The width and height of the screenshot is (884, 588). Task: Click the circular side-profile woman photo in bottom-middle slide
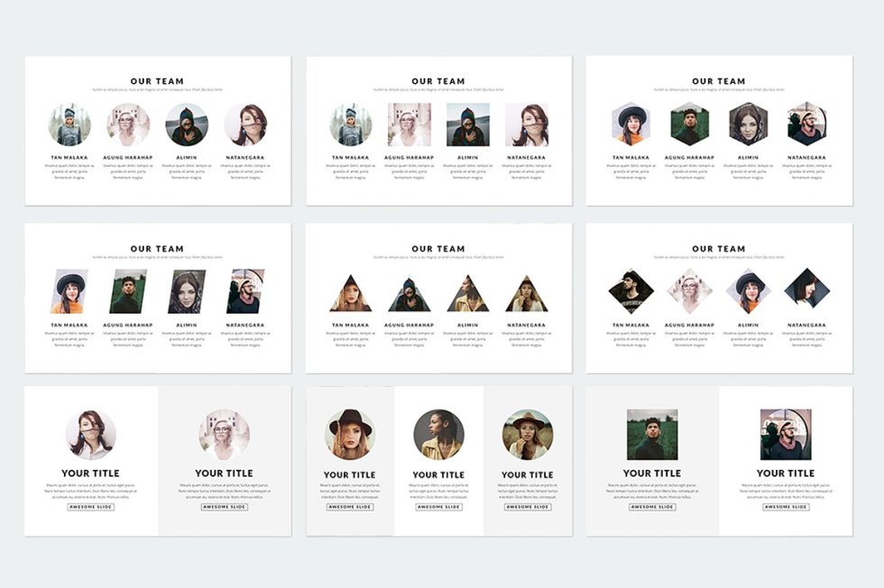coord(438,435)
